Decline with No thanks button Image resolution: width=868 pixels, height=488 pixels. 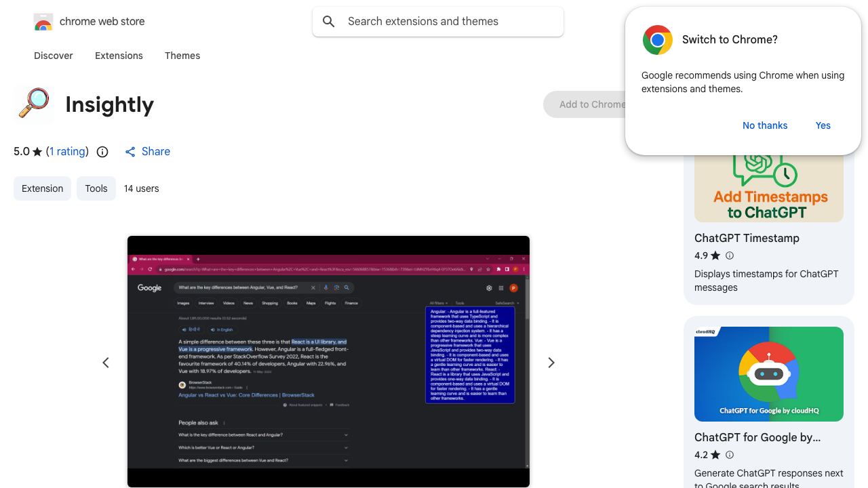(x=765, y=125)
